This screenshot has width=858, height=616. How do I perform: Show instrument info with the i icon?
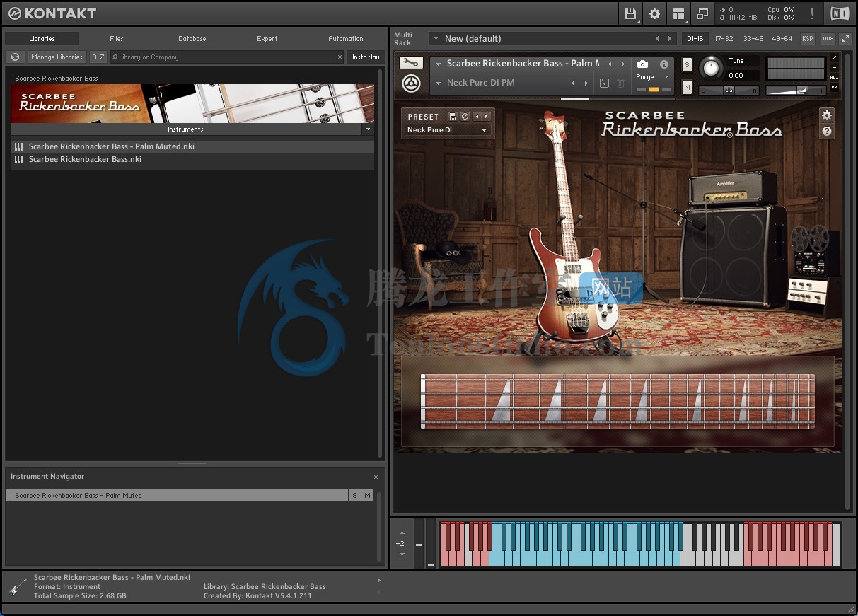[x=663, y=64]
